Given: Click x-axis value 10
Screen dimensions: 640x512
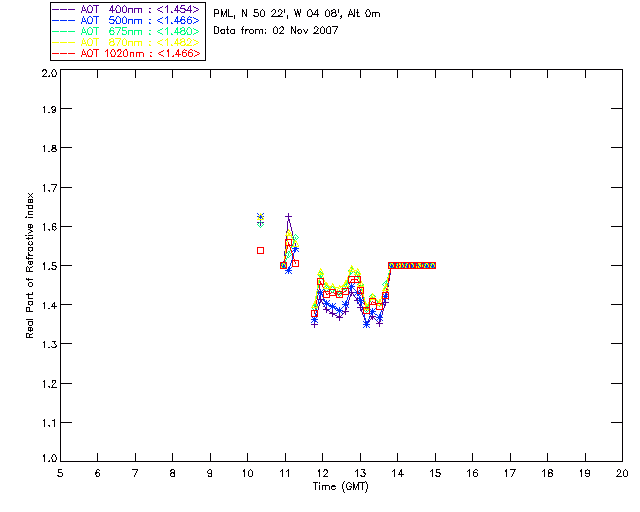Looking at the screenshot, I should point(247,473).
